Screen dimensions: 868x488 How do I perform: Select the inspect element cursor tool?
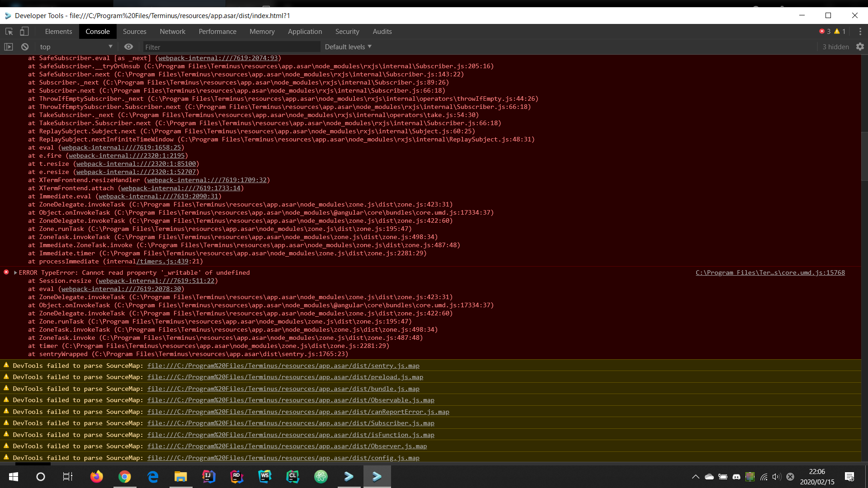click(x=9, y=31)
